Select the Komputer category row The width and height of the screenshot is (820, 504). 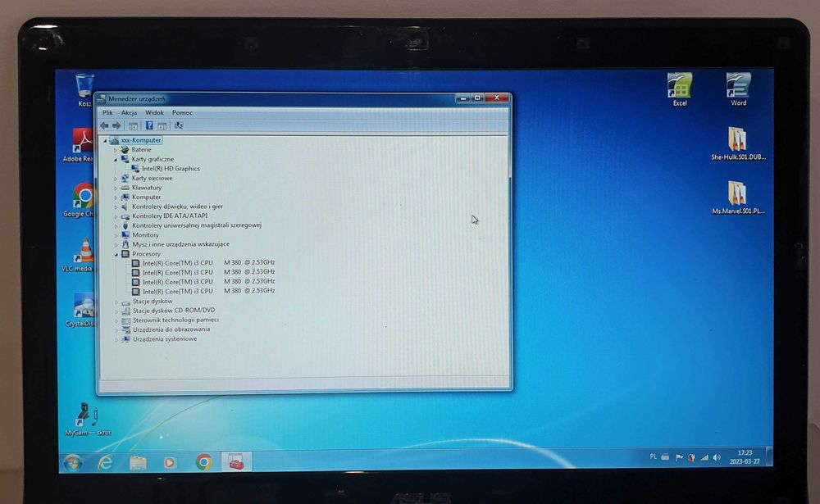pos(146,198)
